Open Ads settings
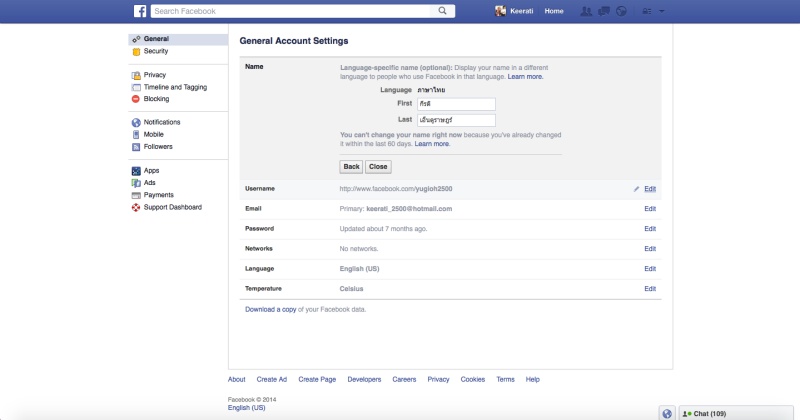Image resolution: width=800 pixels, height=420 pixels. [149, 183]
